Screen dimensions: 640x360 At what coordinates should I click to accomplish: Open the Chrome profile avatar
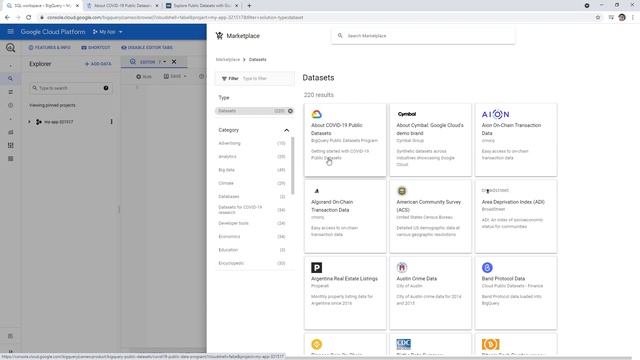pyautogui.click(x=622, y=18)
